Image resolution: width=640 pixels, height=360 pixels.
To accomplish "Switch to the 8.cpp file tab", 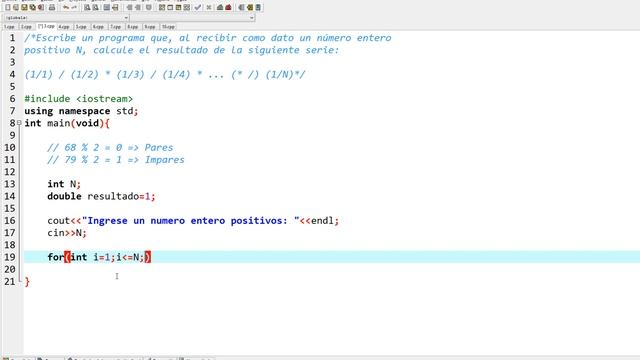I will pos(133,27).
